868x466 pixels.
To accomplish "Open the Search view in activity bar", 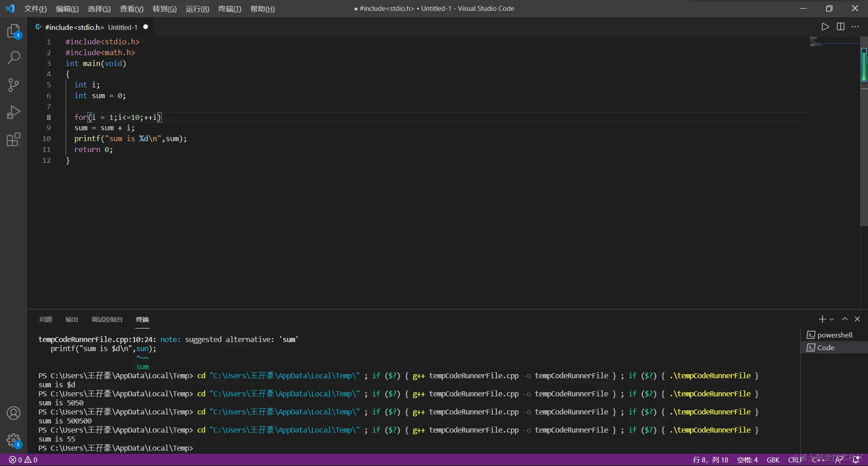I will point(14,58).
